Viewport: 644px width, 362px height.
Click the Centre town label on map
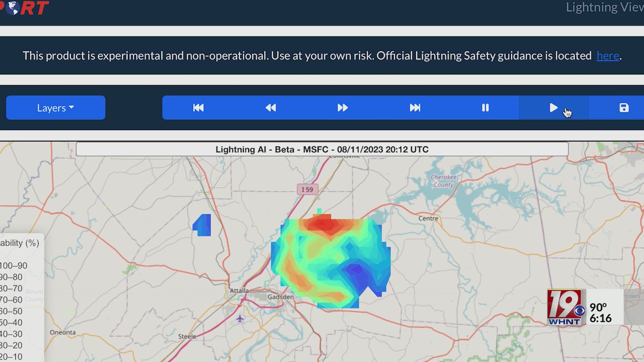point(428,219)
